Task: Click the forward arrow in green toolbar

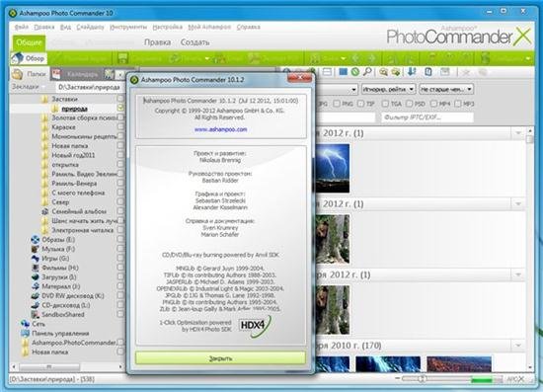Action: coord(371,58)
